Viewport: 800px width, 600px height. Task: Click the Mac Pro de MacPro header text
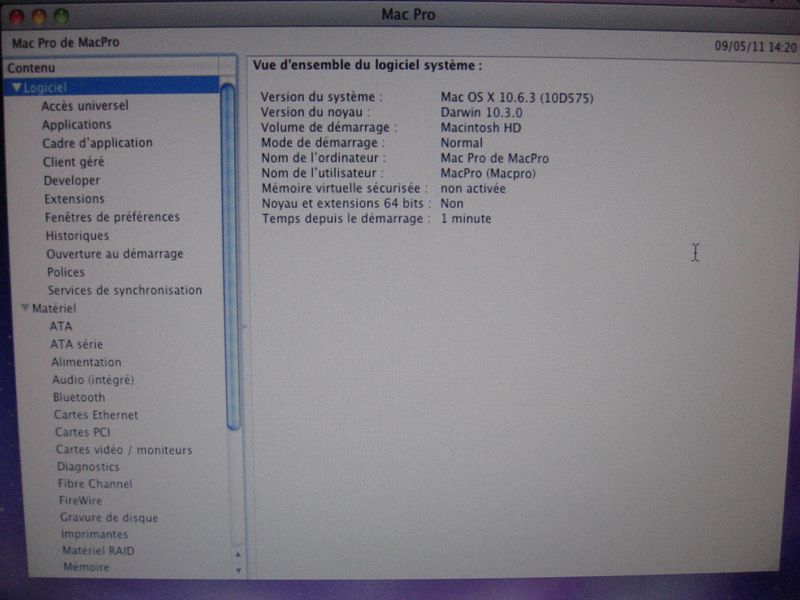pos(65,42)
